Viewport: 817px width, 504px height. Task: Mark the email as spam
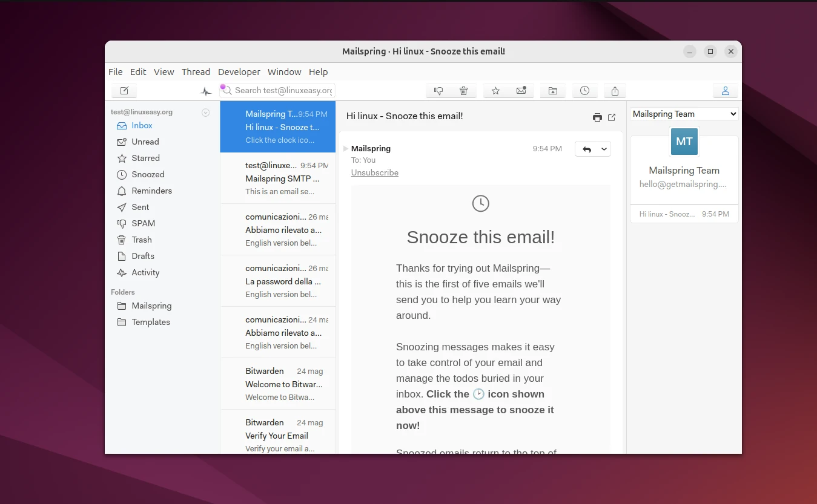click(x=438, y=90)
